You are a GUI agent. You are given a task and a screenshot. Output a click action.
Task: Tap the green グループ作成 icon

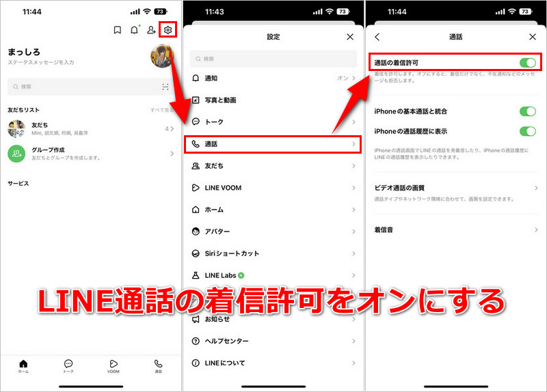(x=16, y=154)
